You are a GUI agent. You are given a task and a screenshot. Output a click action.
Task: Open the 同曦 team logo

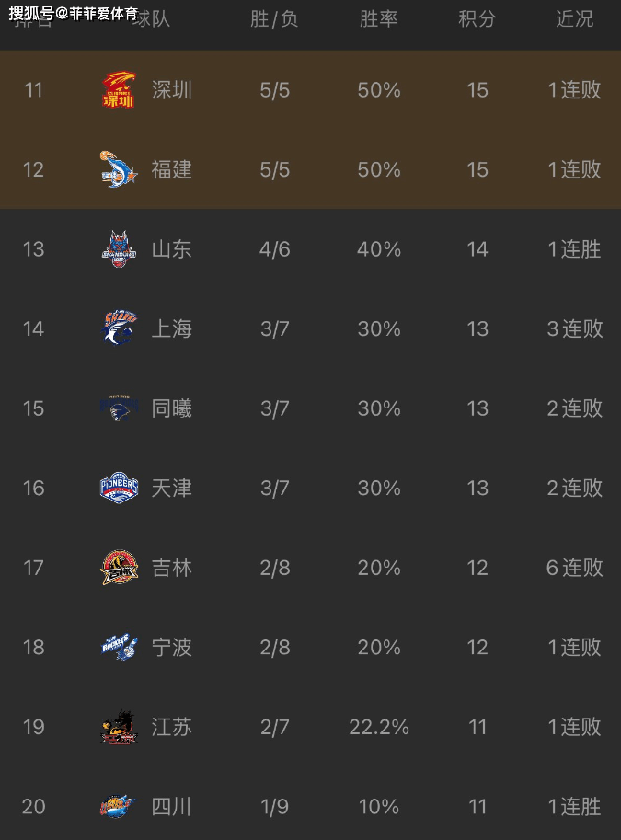(x=119, y=408)
